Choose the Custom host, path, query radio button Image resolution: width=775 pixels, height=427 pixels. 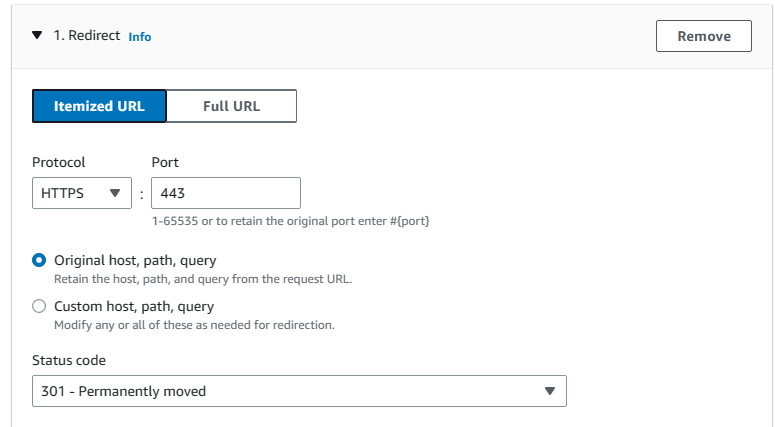[39, 307]
